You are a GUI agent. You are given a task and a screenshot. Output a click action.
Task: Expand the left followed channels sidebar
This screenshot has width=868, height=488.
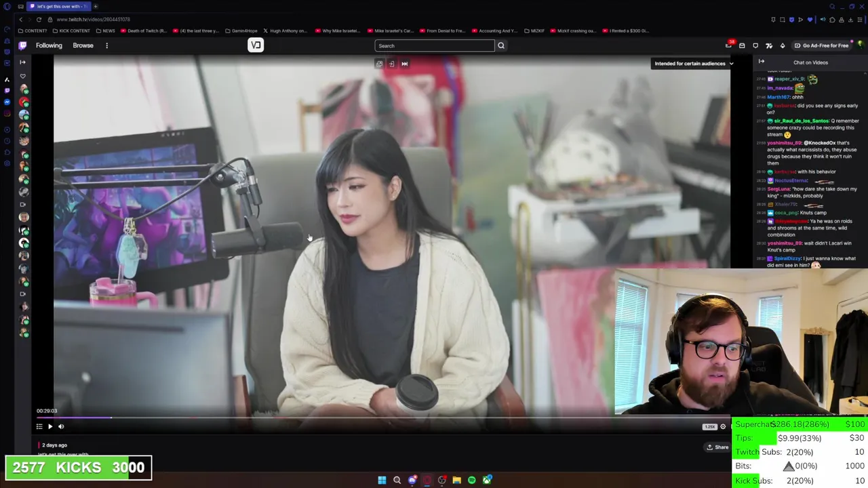(22, 62)
